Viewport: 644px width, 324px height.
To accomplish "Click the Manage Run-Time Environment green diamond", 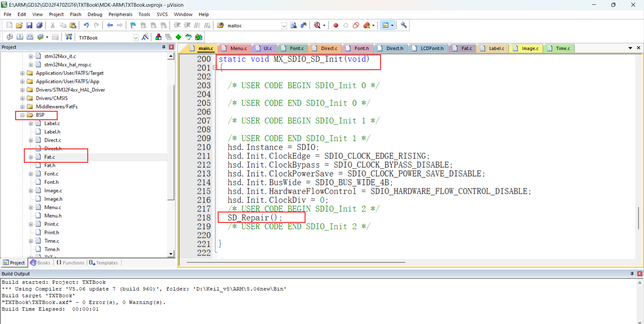I will point(178,37).
